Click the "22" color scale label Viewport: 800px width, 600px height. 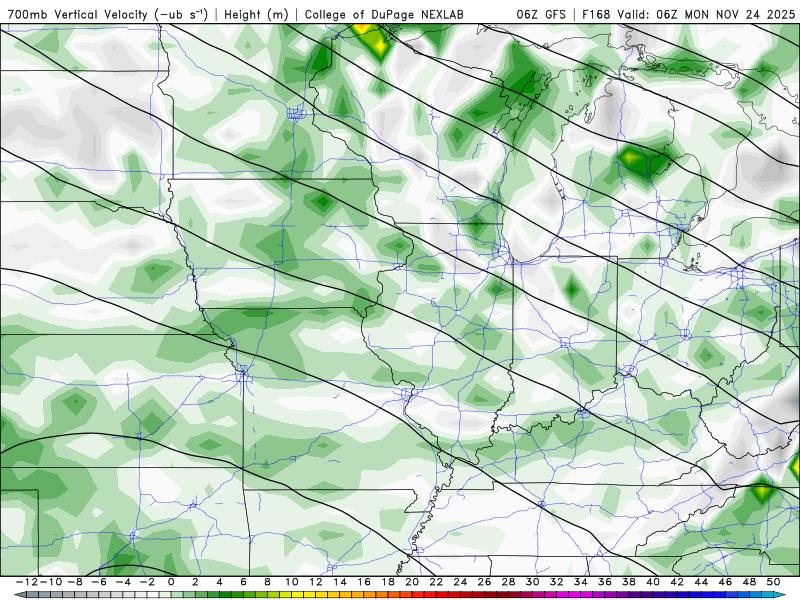point(436,582)
